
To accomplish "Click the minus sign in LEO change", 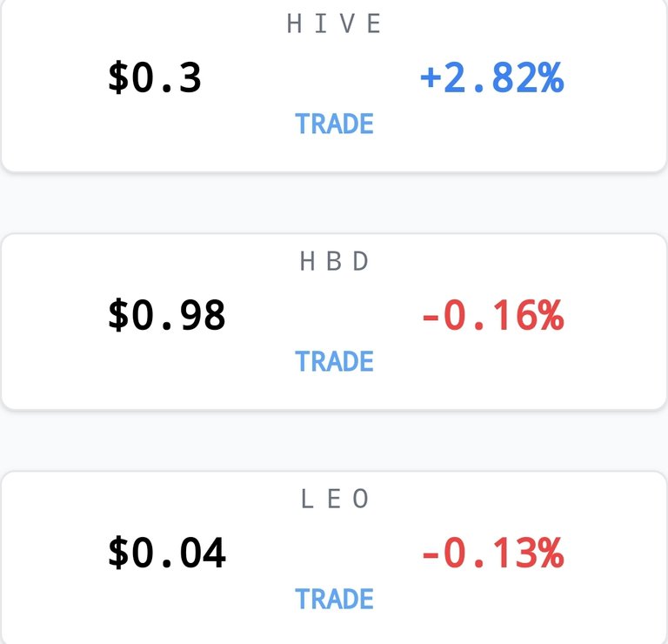I will coord(431,555).
